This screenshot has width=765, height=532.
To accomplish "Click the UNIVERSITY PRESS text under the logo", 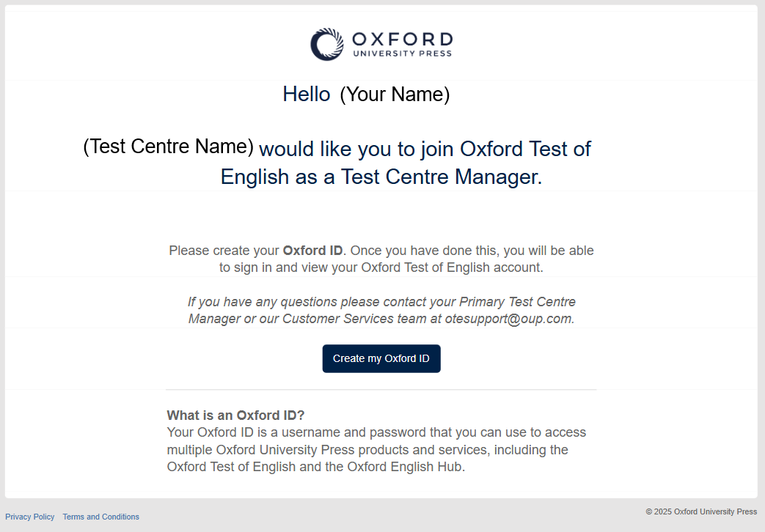I will (x=402, y=53).
